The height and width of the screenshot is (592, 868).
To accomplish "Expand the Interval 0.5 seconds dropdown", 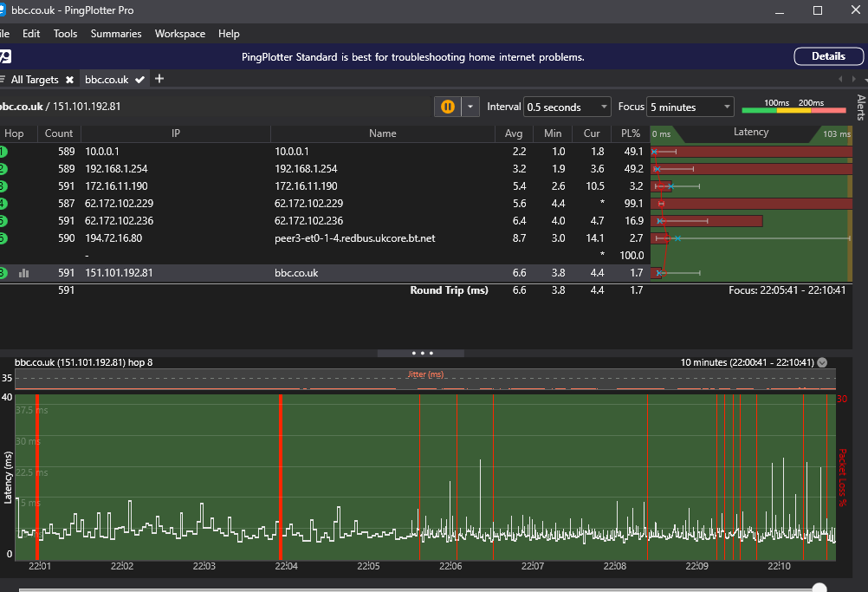I will (567, 107).
